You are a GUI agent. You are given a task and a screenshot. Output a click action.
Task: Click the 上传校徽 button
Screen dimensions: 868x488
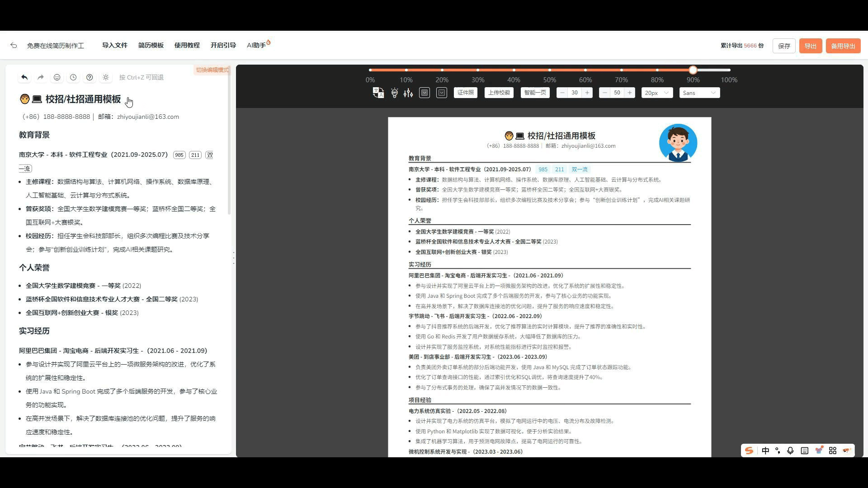pyautogui.click(x=499, y=93)
